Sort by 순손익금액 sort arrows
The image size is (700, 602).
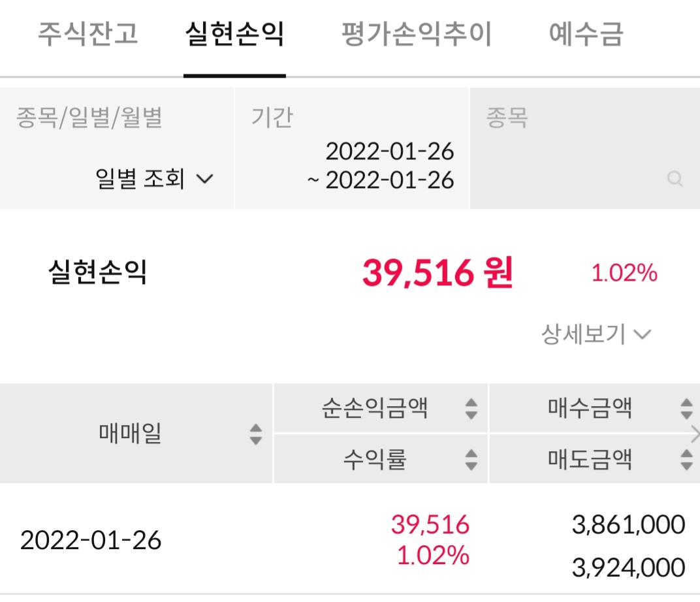471,409
